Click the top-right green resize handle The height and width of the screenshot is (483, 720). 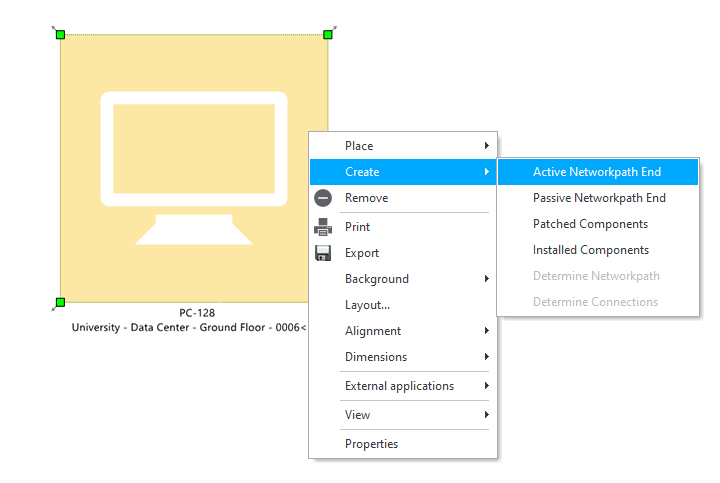pos(328,34)
